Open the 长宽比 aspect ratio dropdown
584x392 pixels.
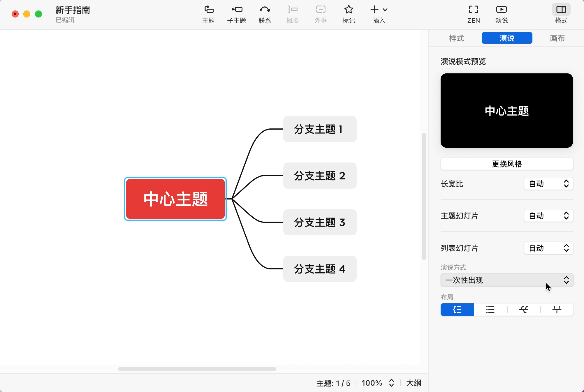(548, 184)
